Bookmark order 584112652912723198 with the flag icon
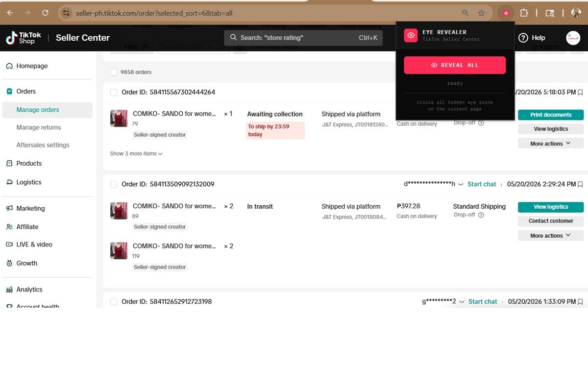This screenshot has height=392, width=588. click(x=580, y=302)
